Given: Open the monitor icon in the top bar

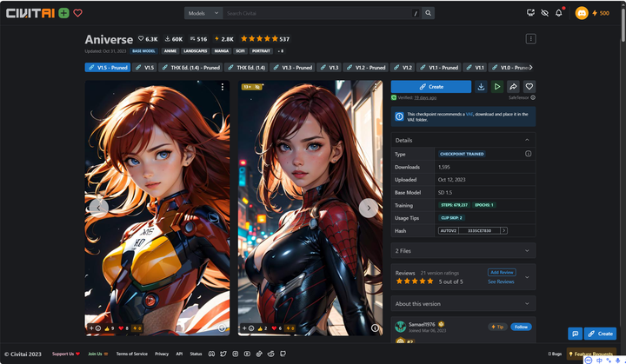Looking at the screenshot, I should (530, 13).
